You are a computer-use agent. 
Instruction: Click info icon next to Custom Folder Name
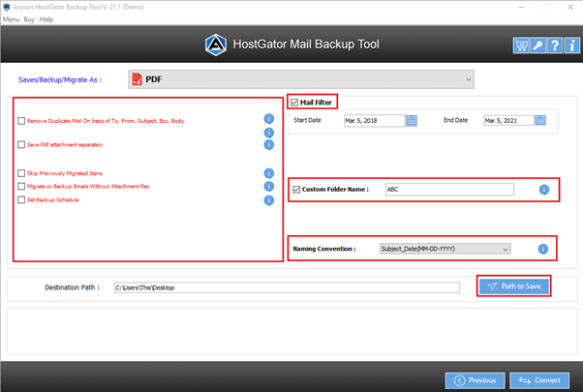point(544,190)
